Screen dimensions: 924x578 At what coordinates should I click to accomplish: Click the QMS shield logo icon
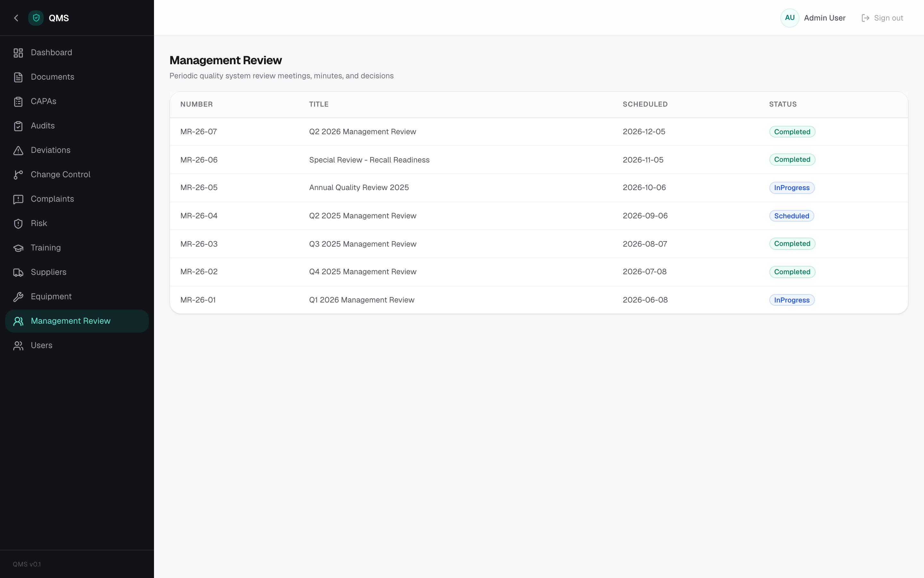[36, 18]
